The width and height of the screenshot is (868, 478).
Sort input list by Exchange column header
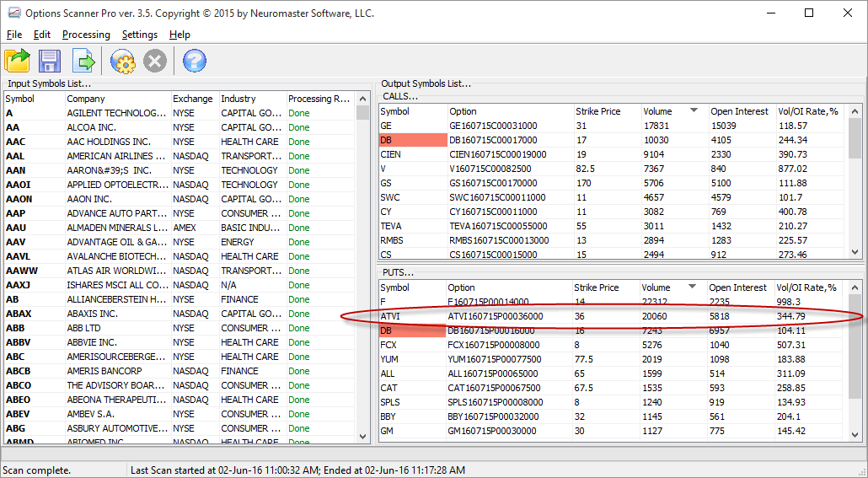[195, 99]
